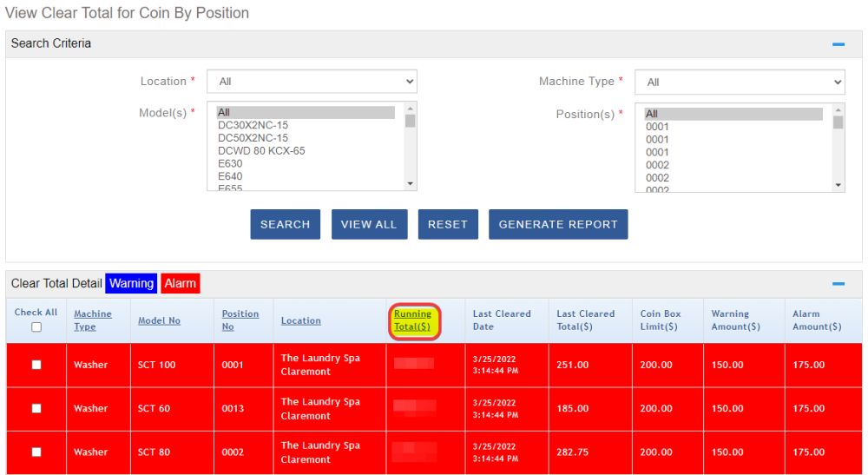Sort by Location column header
868x475 pixels.
[300, 320]
